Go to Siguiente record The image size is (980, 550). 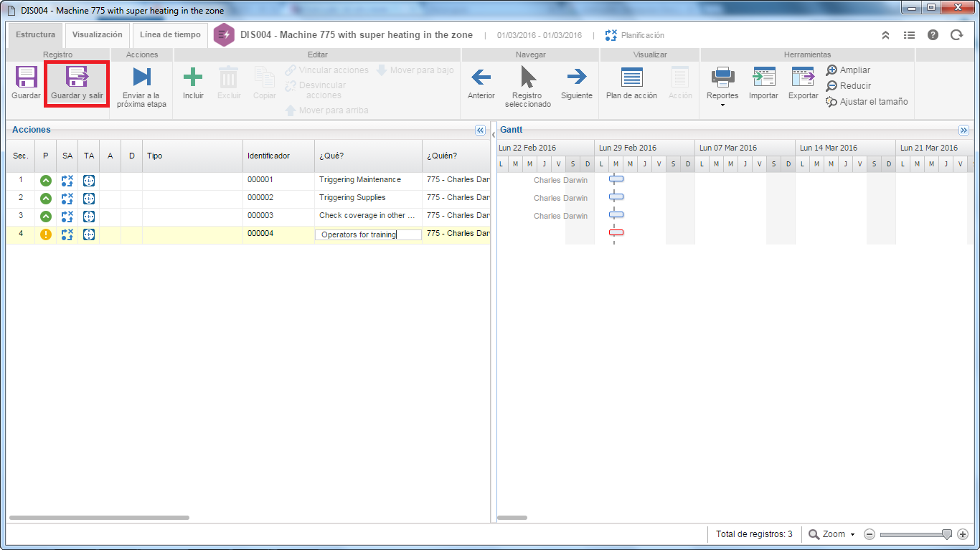tap(577, 83)
